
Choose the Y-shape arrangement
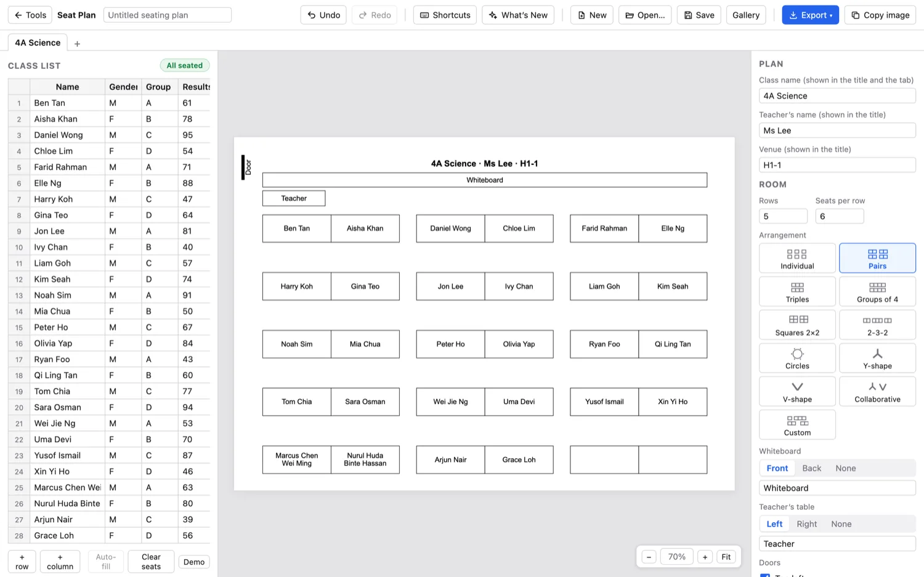[877, 358]
